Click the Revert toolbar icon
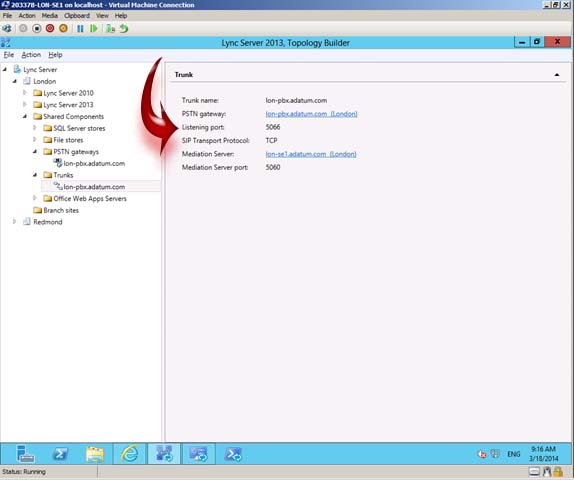Screen dimensions: 574x480 [124, 29]
